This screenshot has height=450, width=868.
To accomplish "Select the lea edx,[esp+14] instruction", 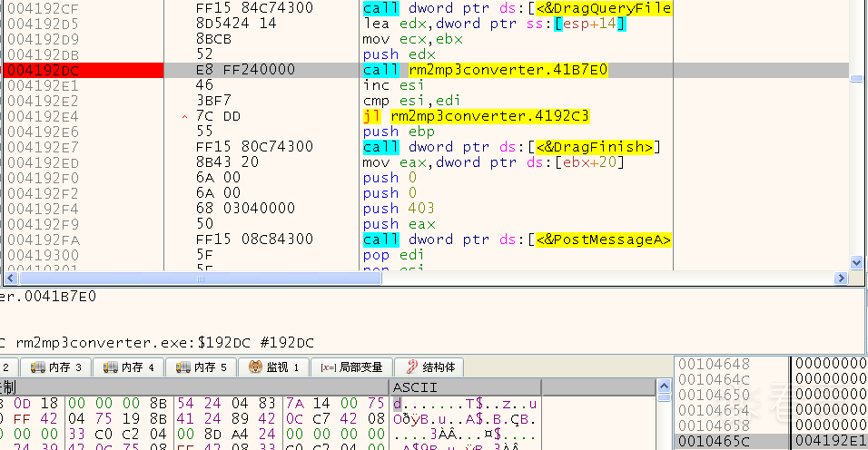I will 494,24.
